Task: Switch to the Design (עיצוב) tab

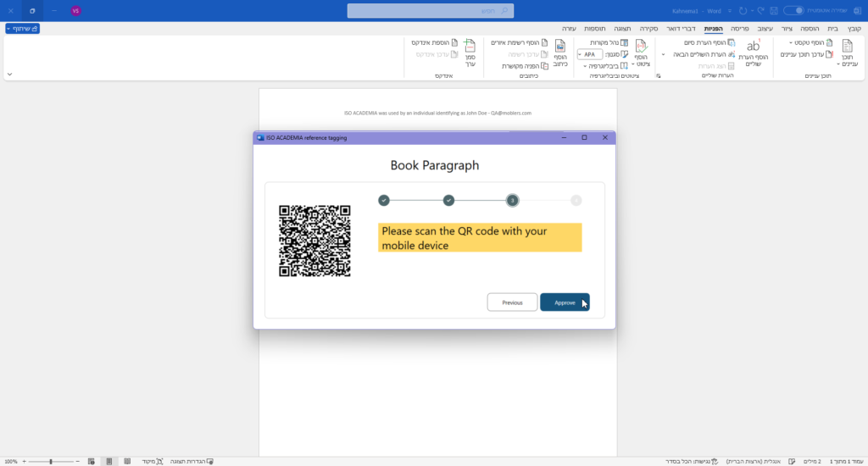Action: 765,28
